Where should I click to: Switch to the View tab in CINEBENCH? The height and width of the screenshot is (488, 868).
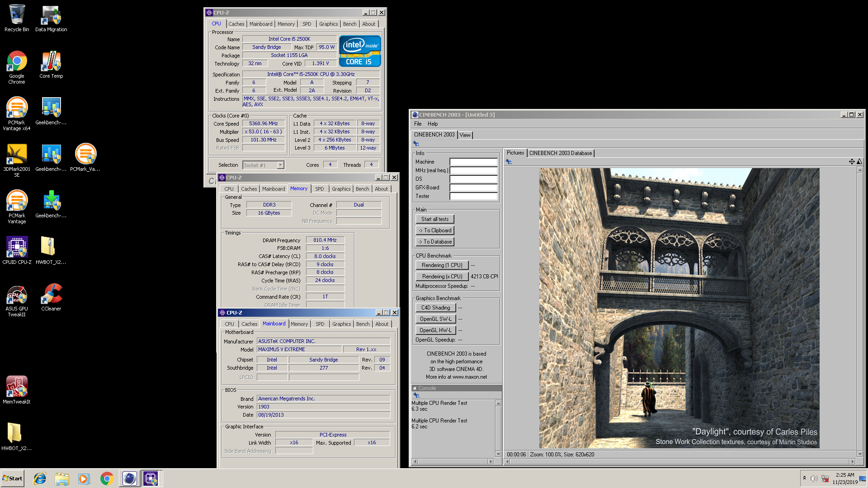pos(465,135)
